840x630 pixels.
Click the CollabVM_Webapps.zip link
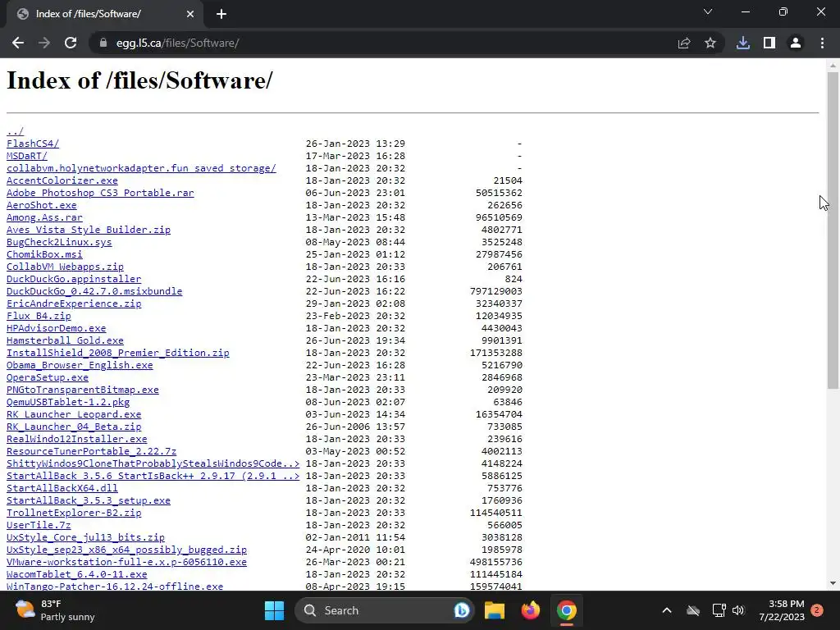65,267
